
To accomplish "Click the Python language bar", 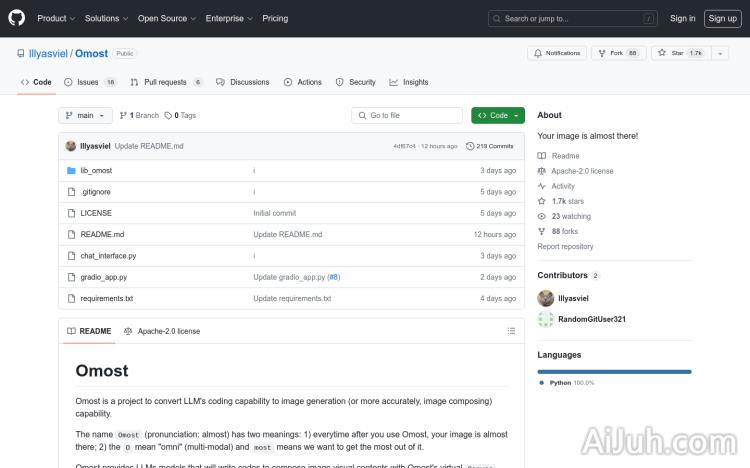I will coord(614,371).
